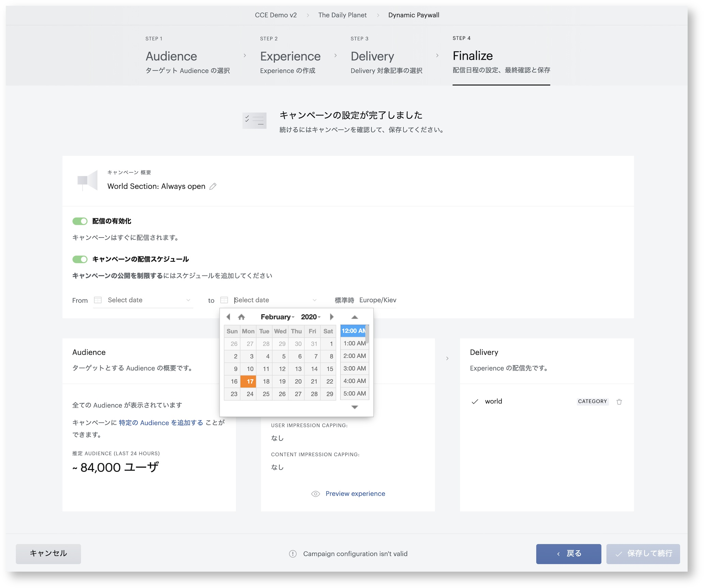
Task: Open the Preview experience link
Action: [x=355, y=494]
